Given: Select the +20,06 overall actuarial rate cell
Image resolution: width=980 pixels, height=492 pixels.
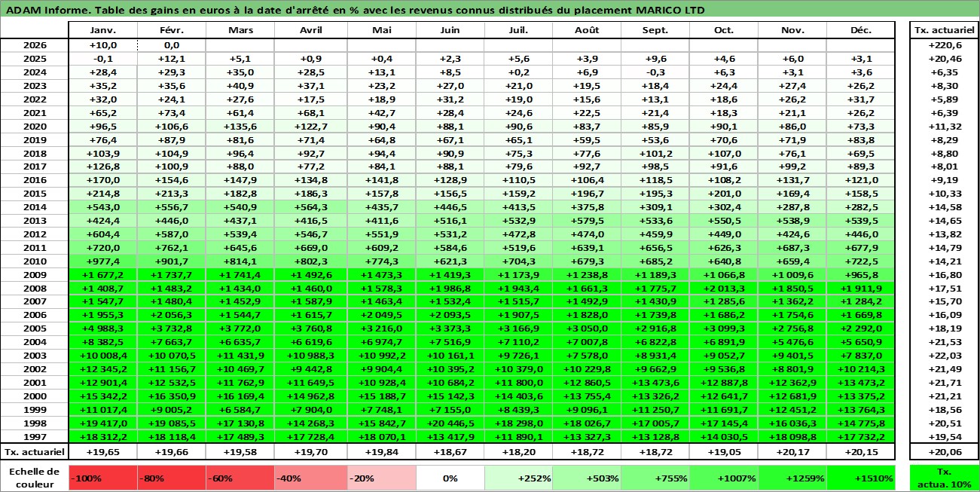Looking at the screenshot, I should pos(944,452).
